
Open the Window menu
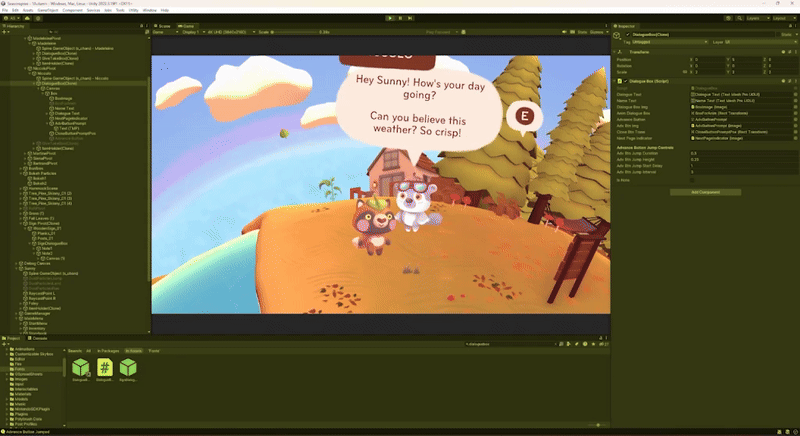[x=149, y=10]
